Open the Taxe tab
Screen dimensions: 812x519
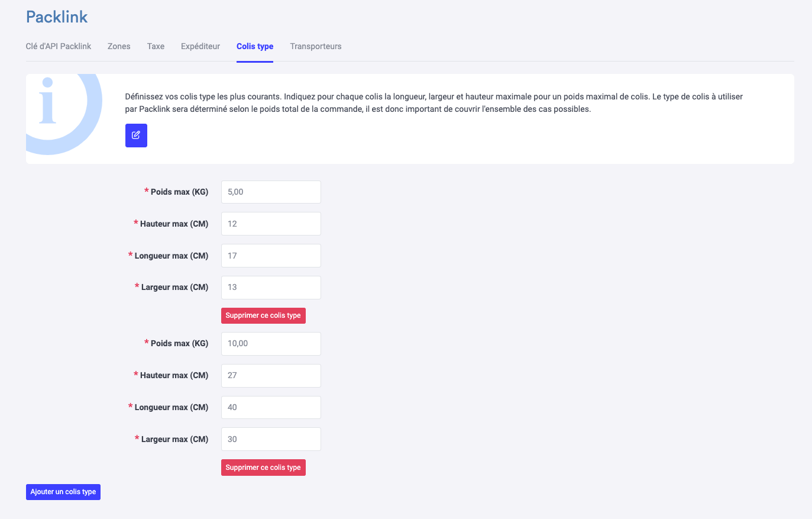156,46
